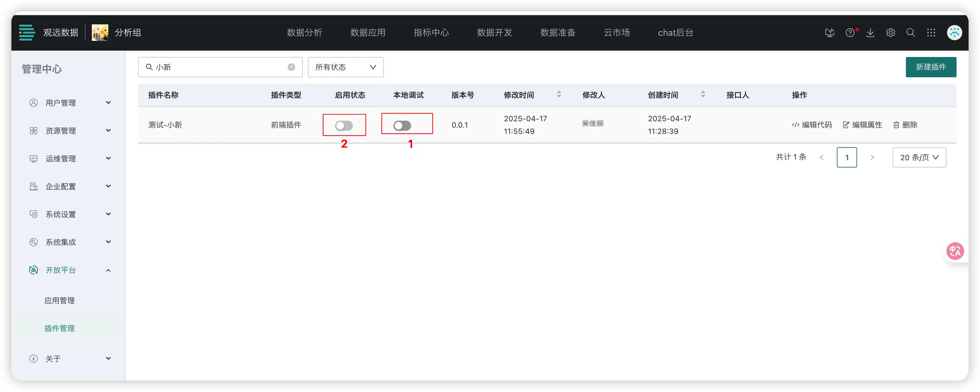The width and height of the screenshot is (980, 392).
Task: Click the floating translate icon
Action: click(955, 251)
